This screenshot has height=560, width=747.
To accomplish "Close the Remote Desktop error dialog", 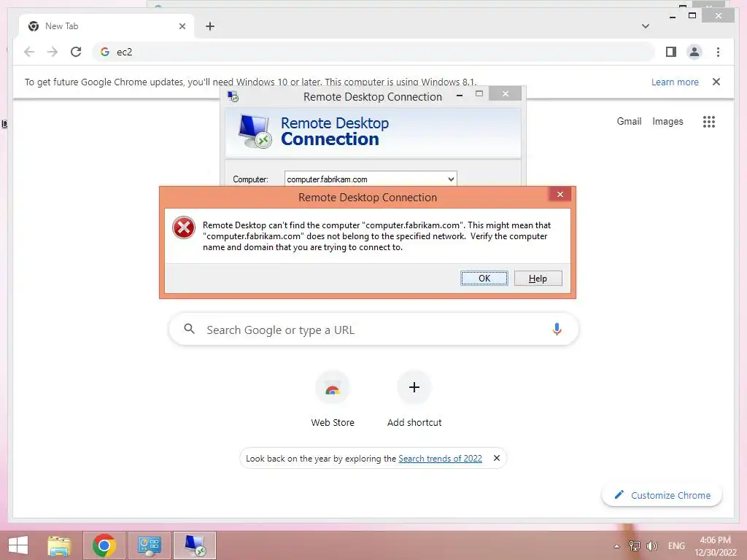I will 560,194.
